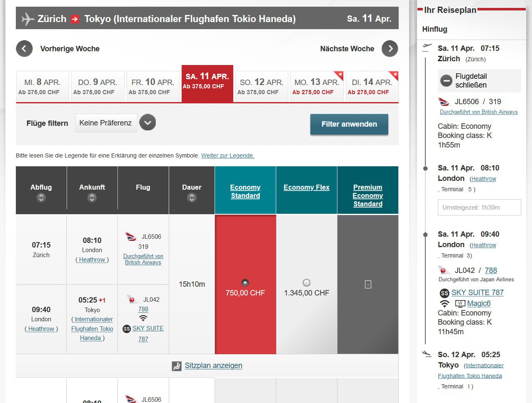Select Economy Standard fare 750,00 CHF

245,283
